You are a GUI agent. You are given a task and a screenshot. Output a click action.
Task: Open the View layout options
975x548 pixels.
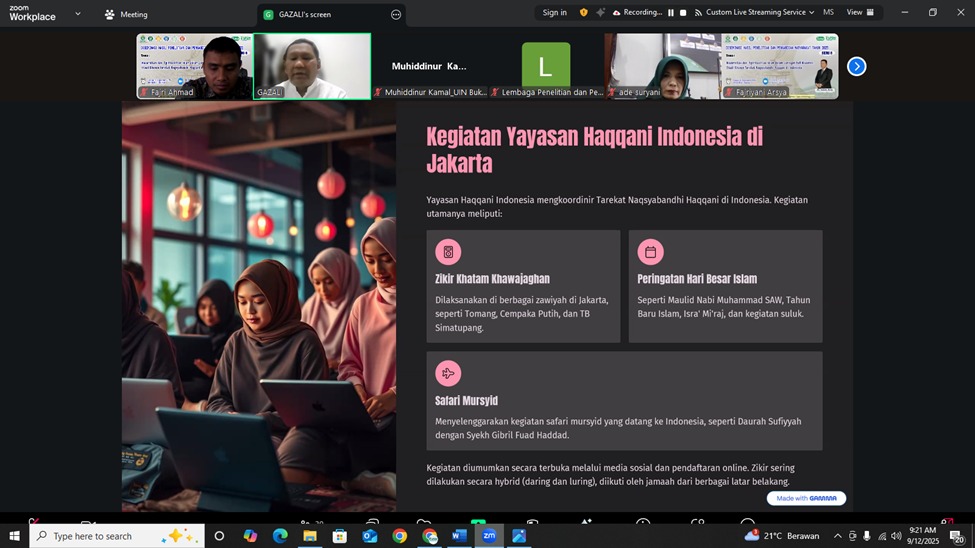point(860,13)
